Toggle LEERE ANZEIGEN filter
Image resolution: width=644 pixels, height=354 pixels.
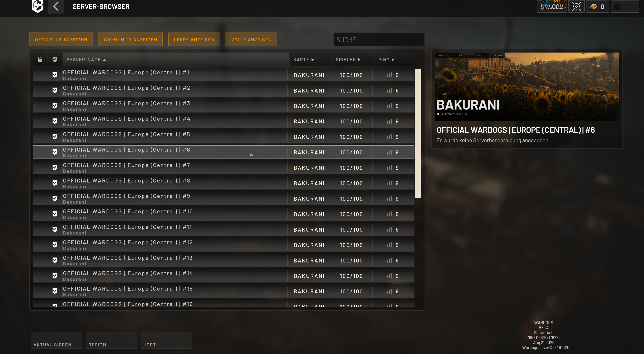pyautogui.click(x=194, y=39)
